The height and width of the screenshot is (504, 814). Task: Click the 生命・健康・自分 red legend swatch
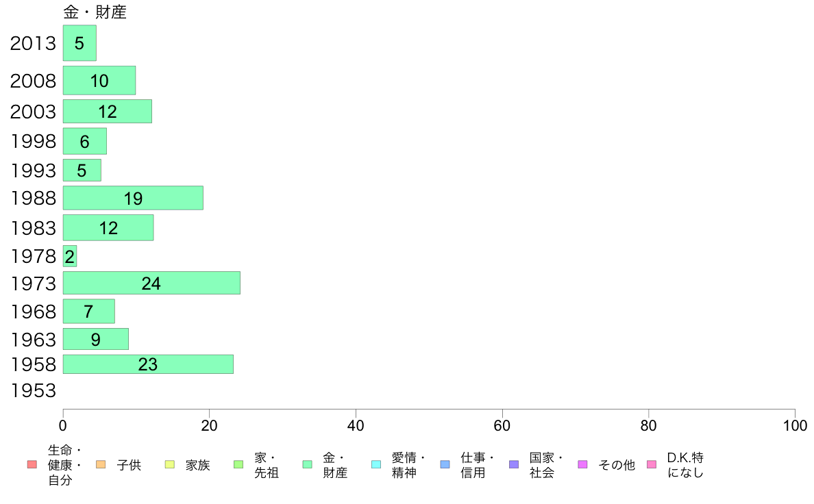(x=32, y=464)
